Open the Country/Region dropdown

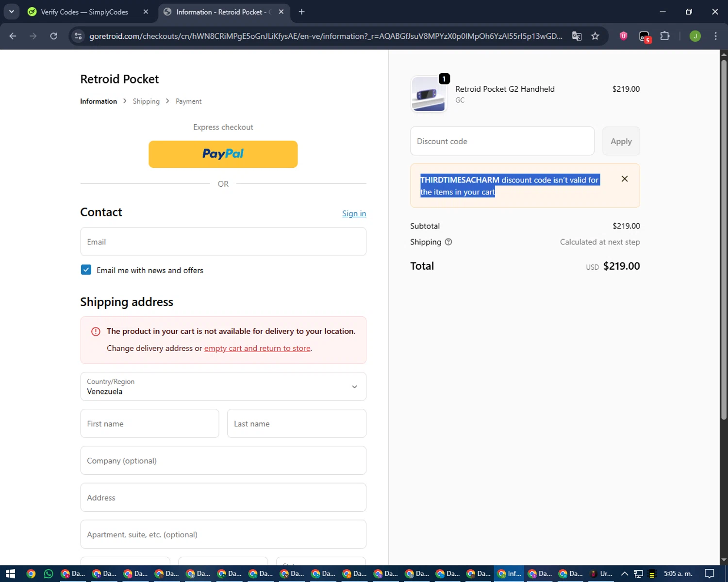(223, 387)
